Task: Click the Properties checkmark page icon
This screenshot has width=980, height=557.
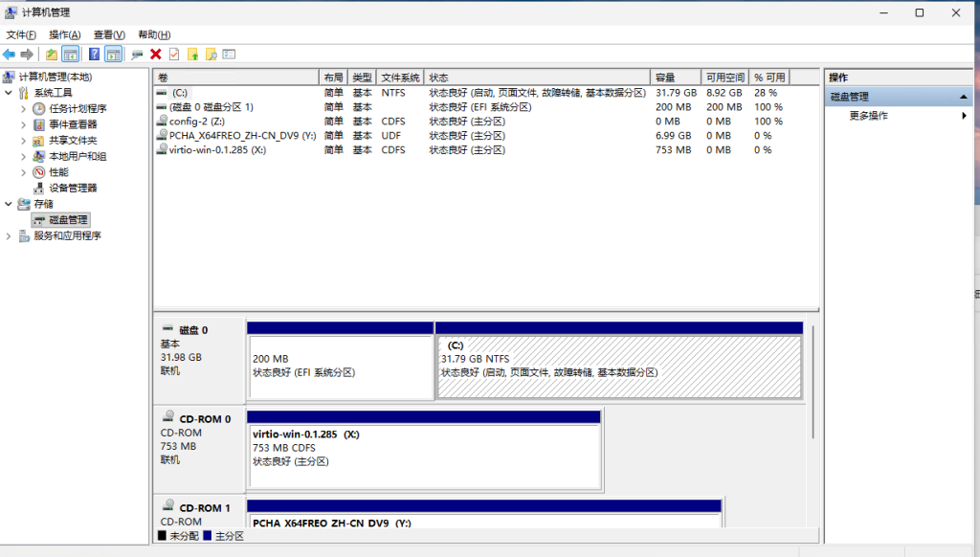Action: [x=174, y=55]
